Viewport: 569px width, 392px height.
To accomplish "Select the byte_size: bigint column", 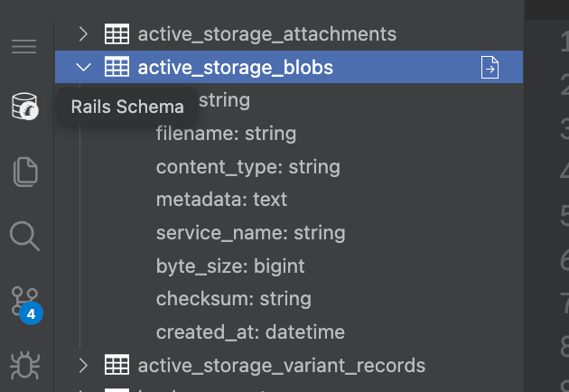I will coord(230,266).
